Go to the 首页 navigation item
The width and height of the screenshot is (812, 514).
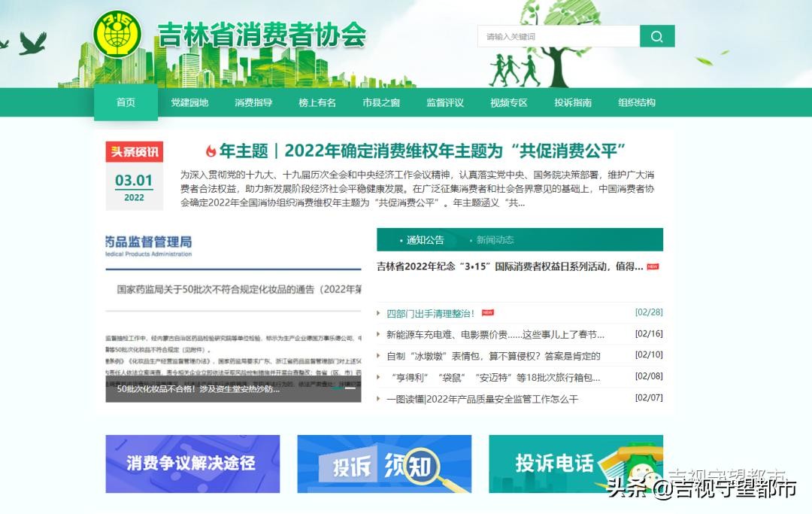[x=126, y=103]
